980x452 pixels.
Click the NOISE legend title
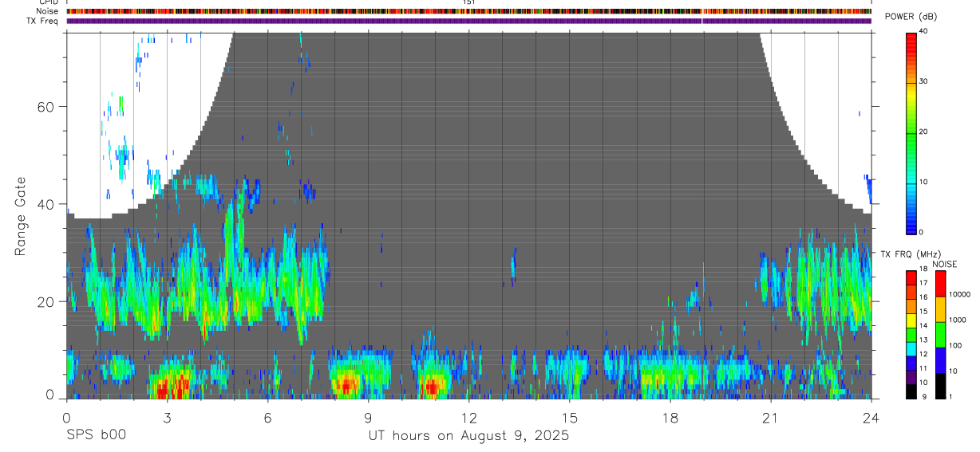coord(945,264)
